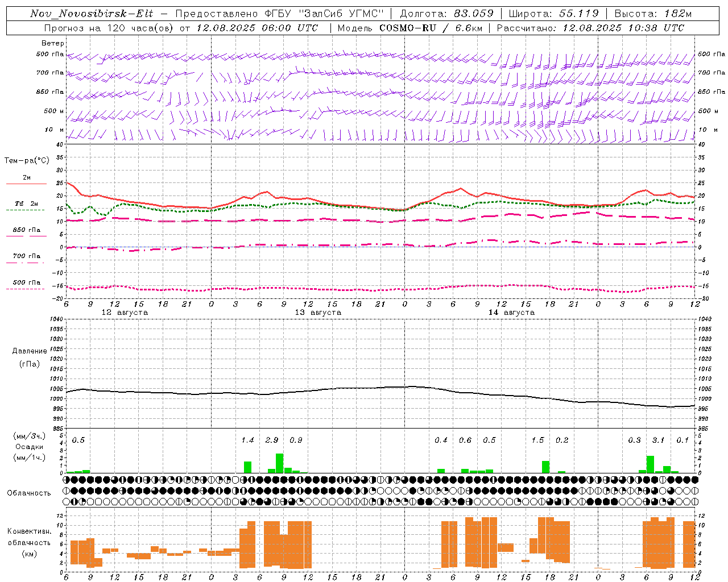Click the (км) convective cloud unit label

30,553
